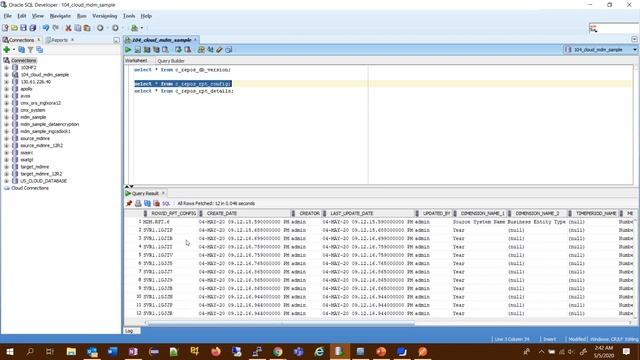
Task: Close the Query Result tab
Action: pos(163,193)
